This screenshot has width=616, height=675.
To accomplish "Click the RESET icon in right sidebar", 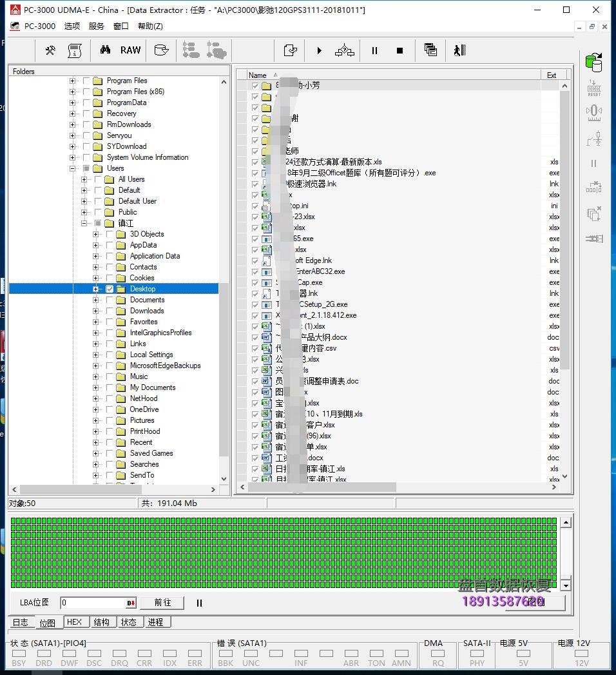I will (x=594, y=88).
